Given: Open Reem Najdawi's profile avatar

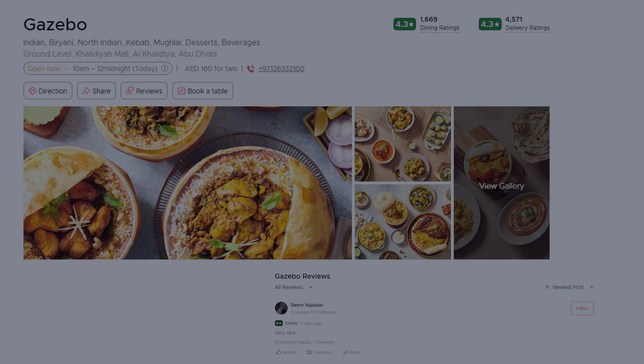Looking at the screenshot, I should coord(281,308).
